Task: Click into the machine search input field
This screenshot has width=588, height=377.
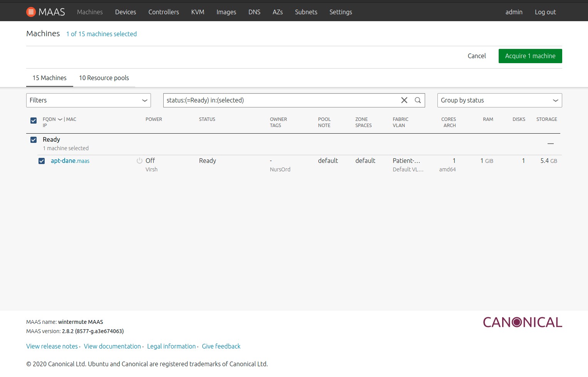Action: pyautogui.click(x=281, y=100)
